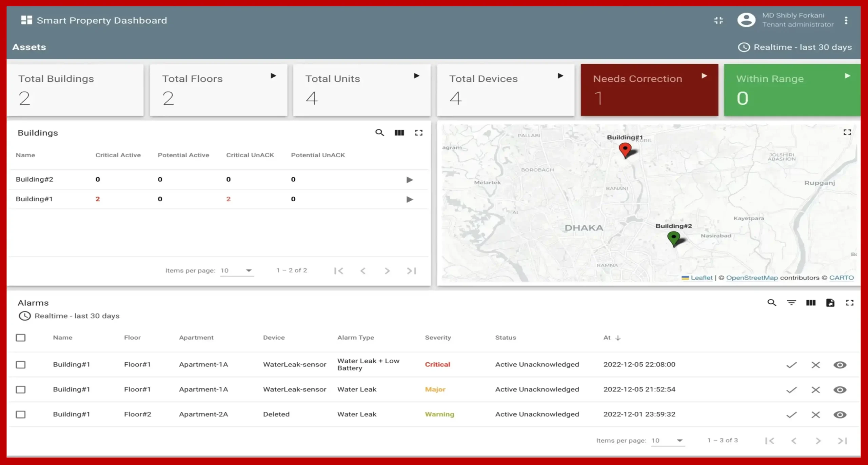Open Building#2 row details arrow
This screenshot has height=465, width=868.
[x=410, y=180]
